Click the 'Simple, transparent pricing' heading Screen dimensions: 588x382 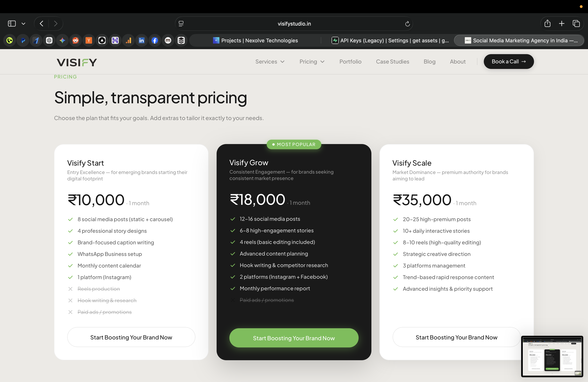coord(150,98)
